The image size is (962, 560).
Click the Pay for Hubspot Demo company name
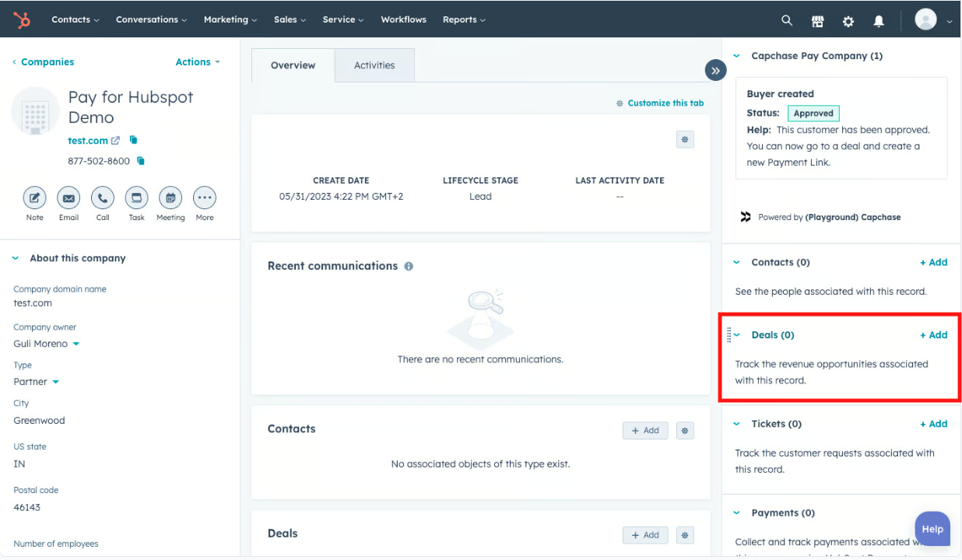pos(131,107)
